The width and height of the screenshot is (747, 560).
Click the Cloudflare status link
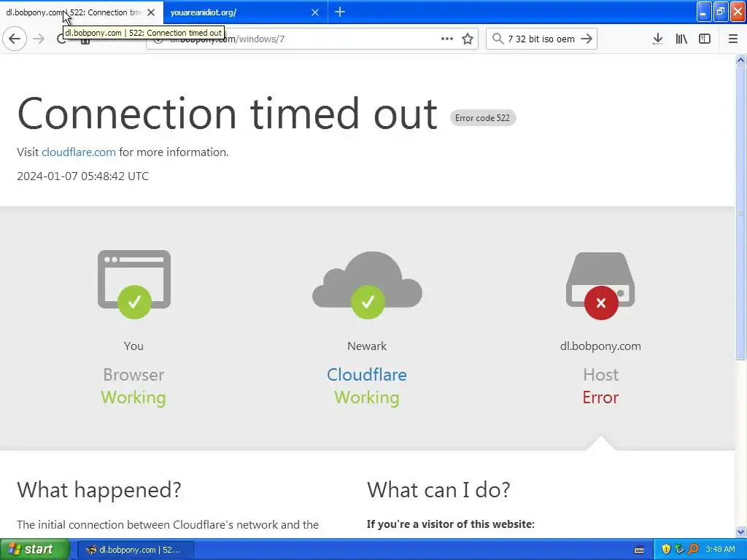pyautogui.click(x=367, y=375)
